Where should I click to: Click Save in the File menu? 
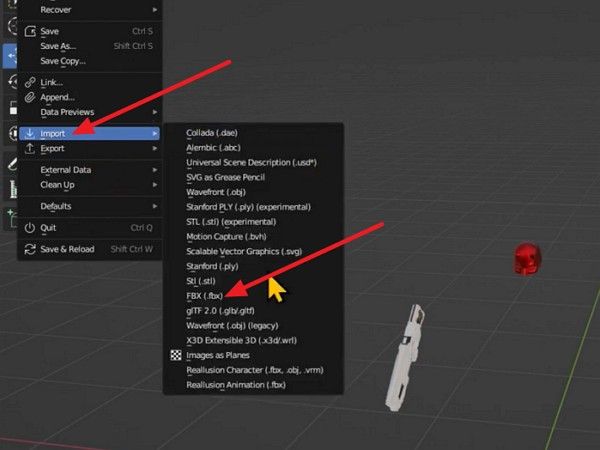click(x=90, y=31)
